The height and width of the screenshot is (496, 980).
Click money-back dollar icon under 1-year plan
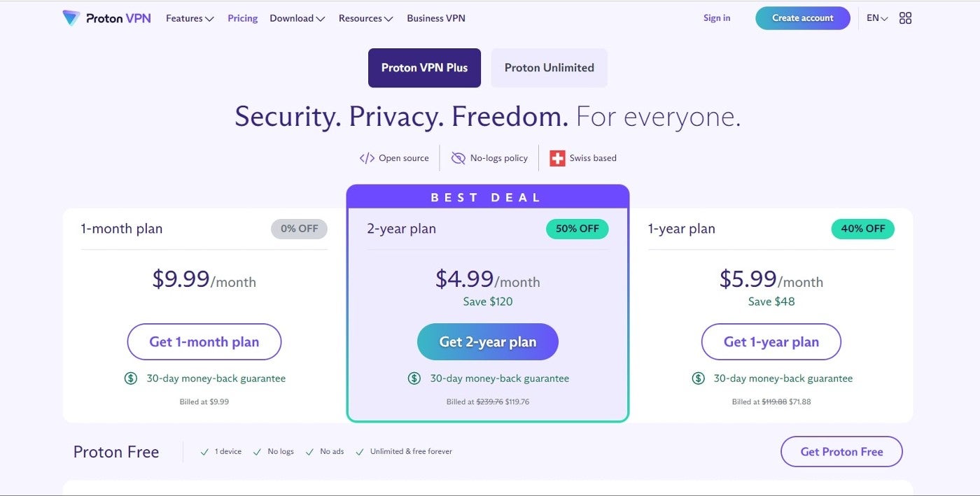pyautogui.click(x=698, y=378)
